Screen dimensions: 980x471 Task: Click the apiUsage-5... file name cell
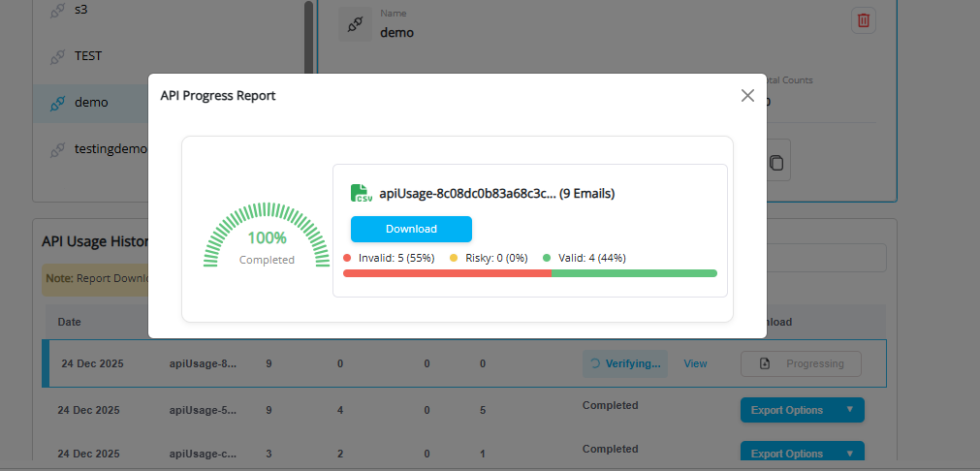point(204,410)
